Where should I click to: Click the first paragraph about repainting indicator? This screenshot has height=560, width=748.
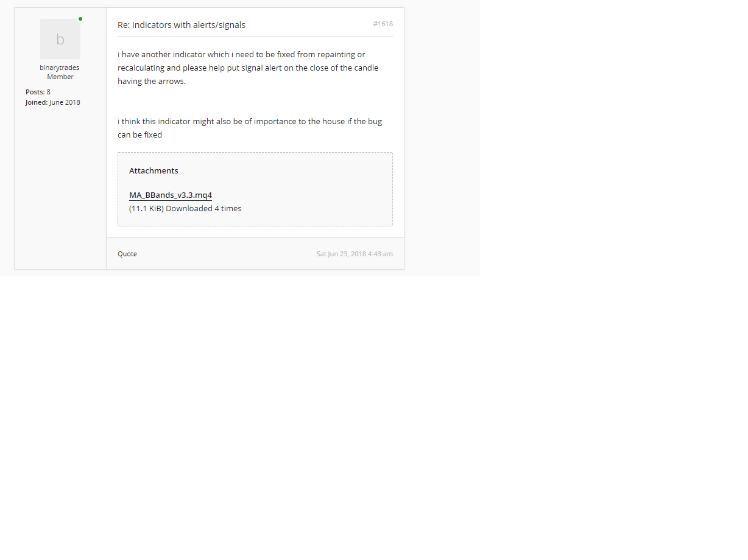(x=248, y=68)
